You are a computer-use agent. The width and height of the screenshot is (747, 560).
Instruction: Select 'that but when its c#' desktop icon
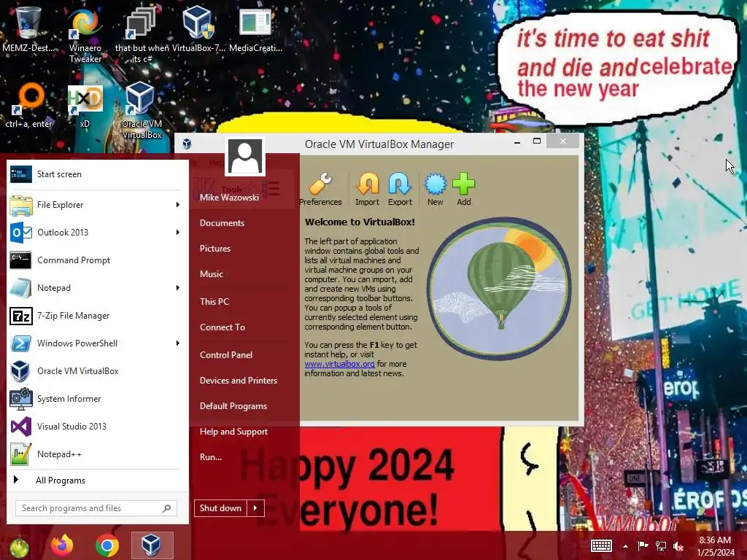point(142,35)
